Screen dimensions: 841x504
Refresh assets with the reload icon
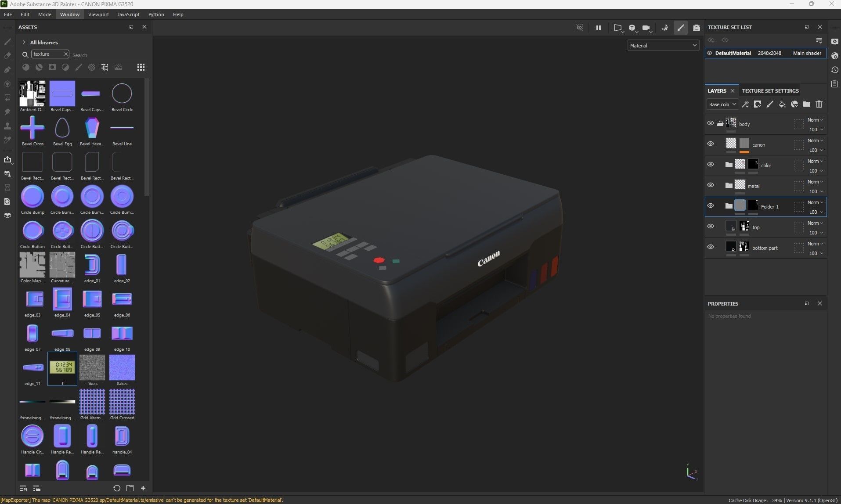click(x=116, y=488)
